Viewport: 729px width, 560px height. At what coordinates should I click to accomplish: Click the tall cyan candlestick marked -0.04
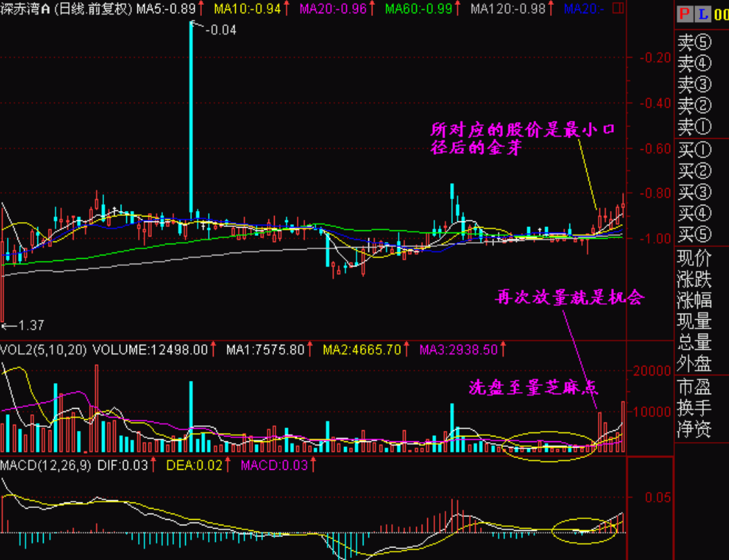(x=191, y=118)
